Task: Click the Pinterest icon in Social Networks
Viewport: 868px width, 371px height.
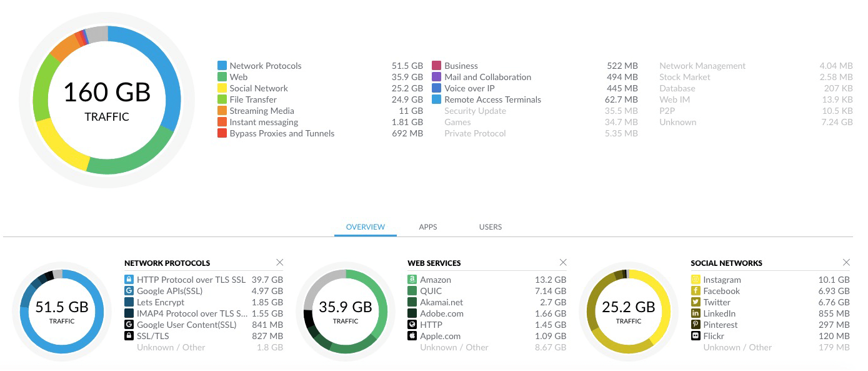Action: (x=696, y=325)
